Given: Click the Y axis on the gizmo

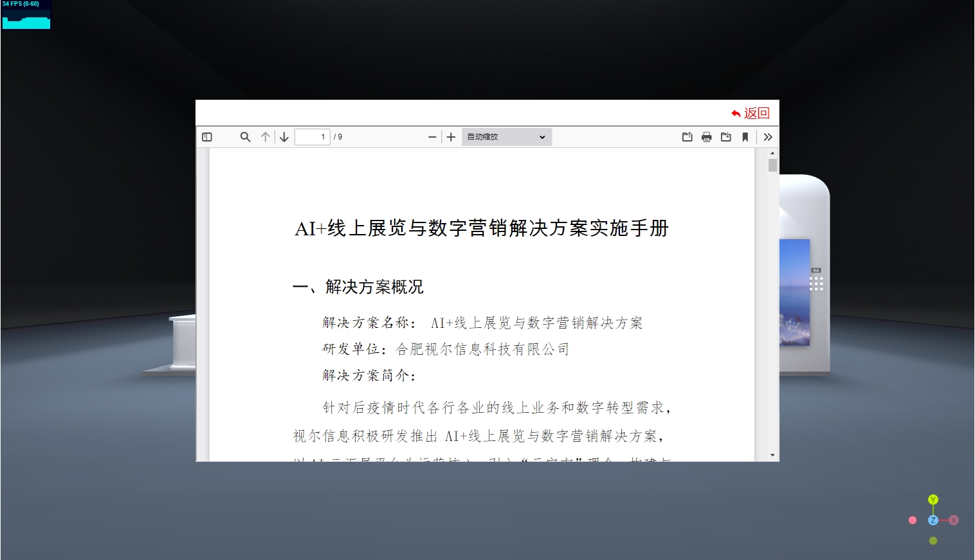Looking at the screenshot, I should click(933, 500).
